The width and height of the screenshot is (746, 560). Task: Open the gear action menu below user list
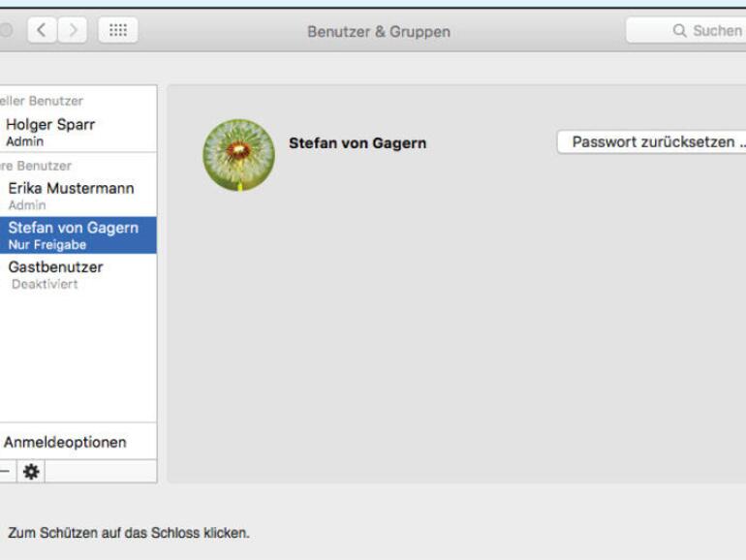[x=31, y=472]
